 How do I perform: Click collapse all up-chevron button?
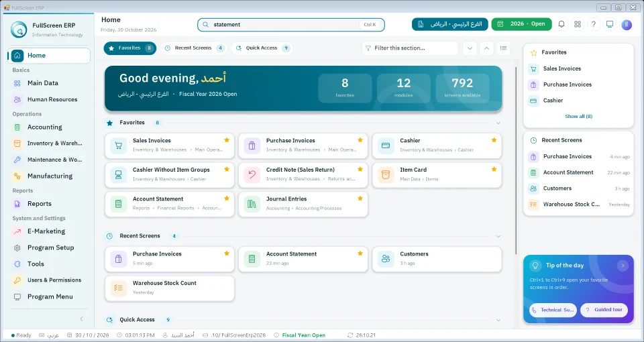click(x=486, y=48)
